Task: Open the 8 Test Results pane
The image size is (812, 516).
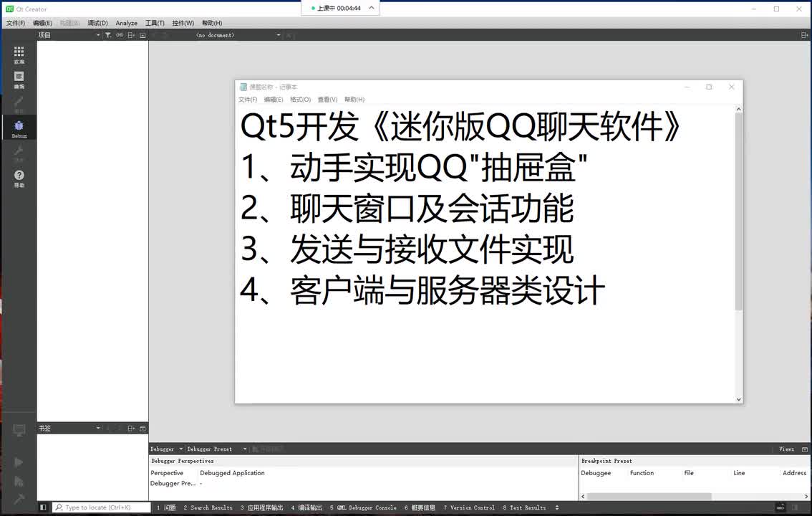Action: pyautogui.click(x=524, y=507)
